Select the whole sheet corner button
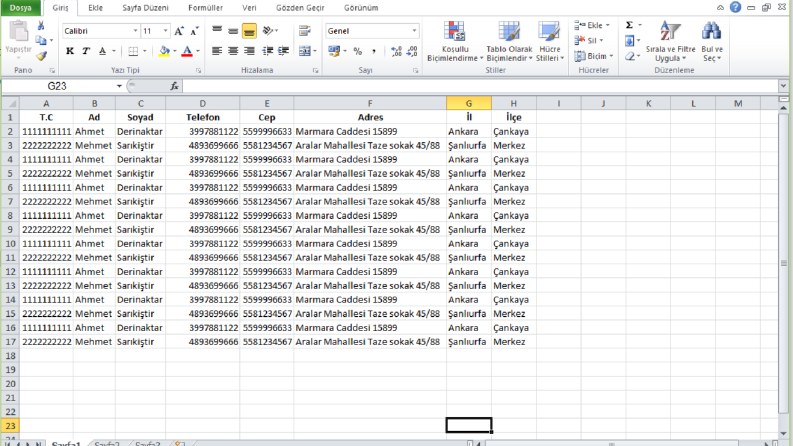The image size is (793, 446). (11, 103)
